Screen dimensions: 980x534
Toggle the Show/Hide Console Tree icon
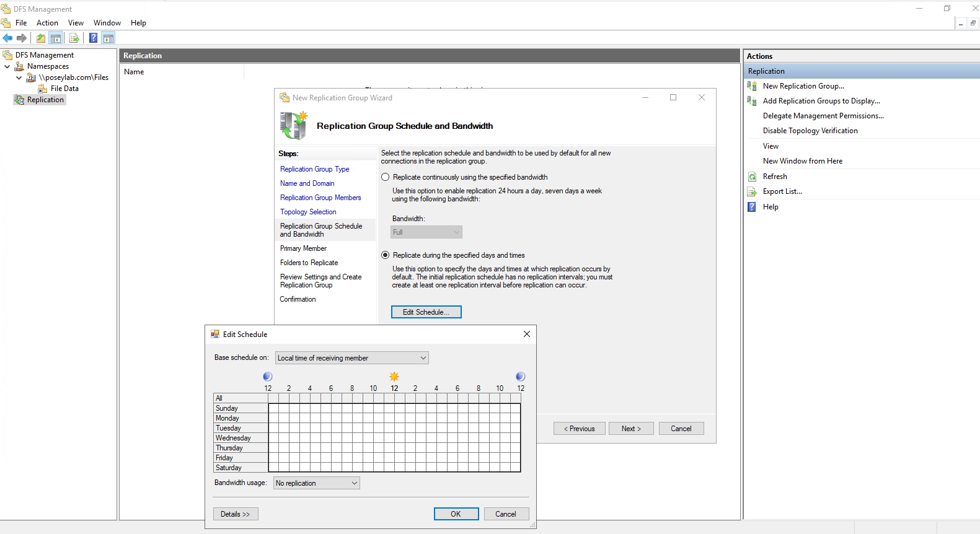point(56,38)
